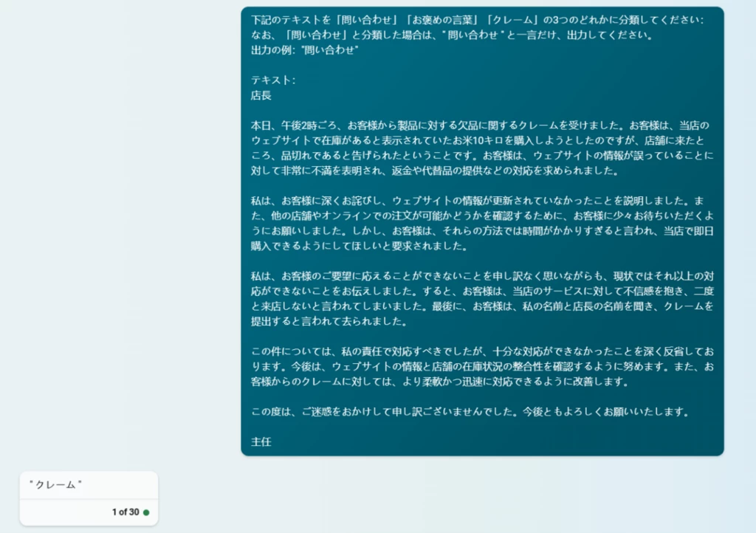Click inside the white response card header

[x=89, y=486]
